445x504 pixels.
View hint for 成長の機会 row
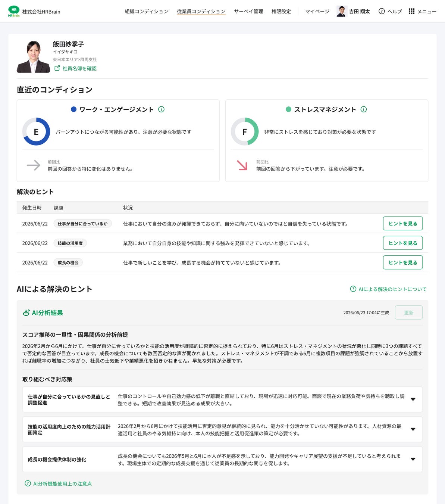point(403,262)
